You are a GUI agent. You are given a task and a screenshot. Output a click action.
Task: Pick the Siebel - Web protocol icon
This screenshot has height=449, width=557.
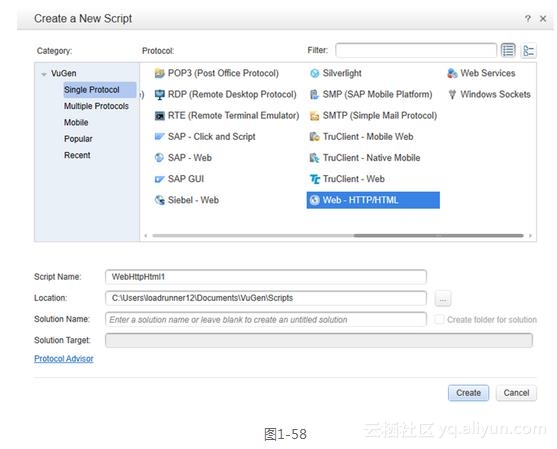[159, 200]
